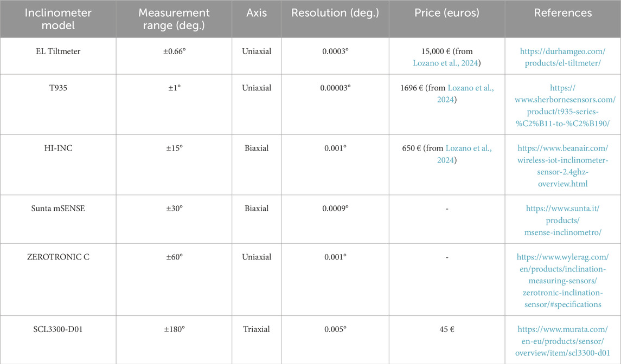621x364 pixels.
Task: Select the Sunta mSENSE model cell
Action: pos(58,209)
